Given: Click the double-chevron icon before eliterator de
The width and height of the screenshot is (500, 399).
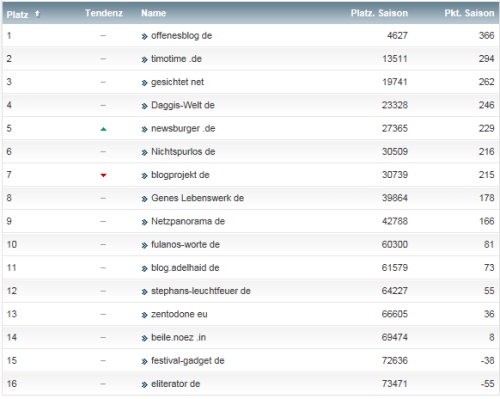Looking at the screenshot, I should (x=144, y=385).
